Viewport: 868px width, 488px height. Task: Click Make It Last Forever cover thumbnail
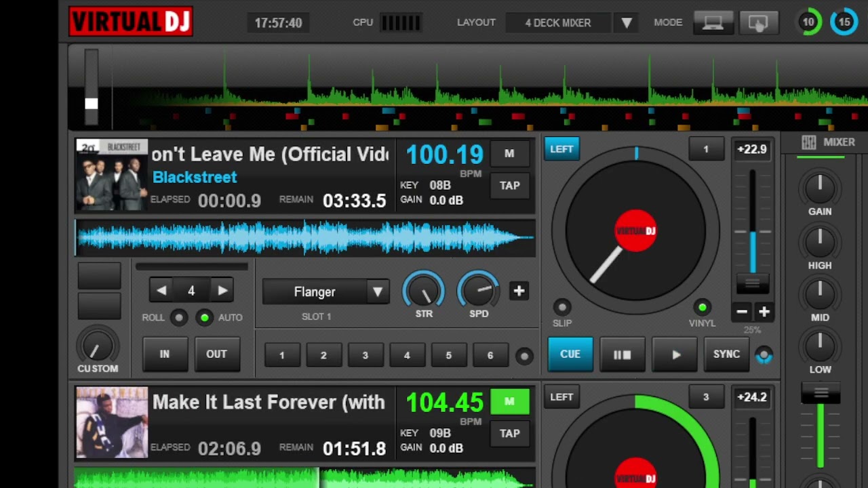(111, 422)
